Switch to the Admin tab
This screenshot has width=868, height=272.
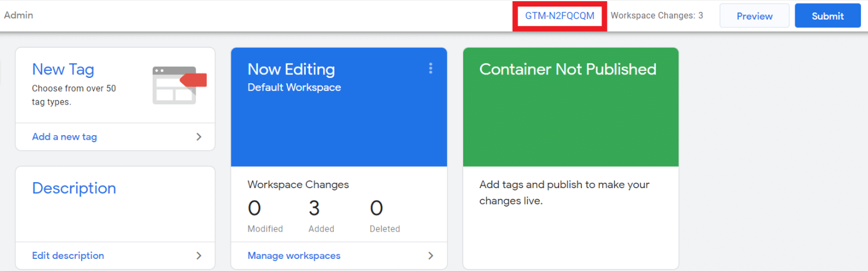click(x=18, y=15)
